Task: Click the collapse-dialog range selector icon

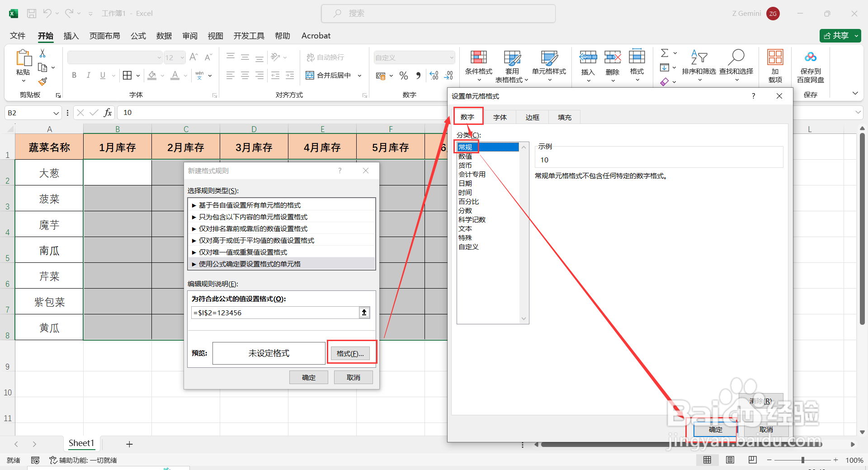Action: 364,313
